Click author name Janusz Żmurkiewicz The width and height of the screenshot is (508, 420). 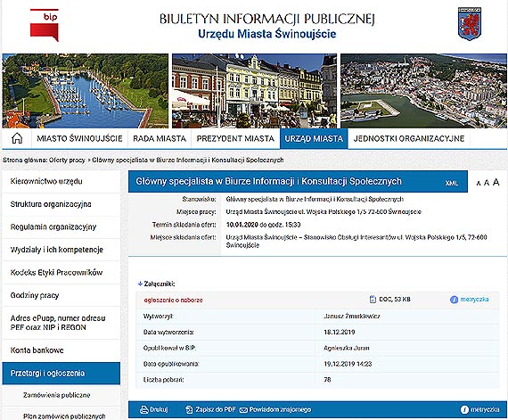coord(351,316)
